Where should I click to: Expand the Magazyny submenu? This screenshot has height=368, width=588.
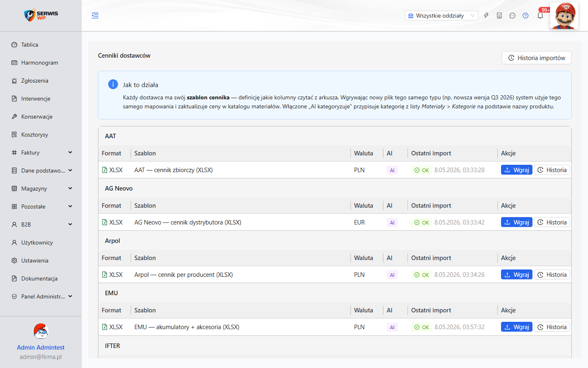click(41, 188)
